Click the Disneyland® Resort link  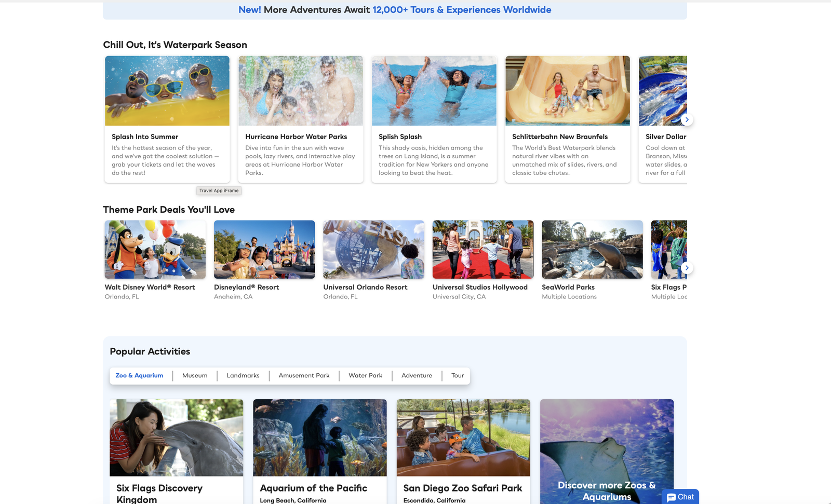tap(247, 288)
